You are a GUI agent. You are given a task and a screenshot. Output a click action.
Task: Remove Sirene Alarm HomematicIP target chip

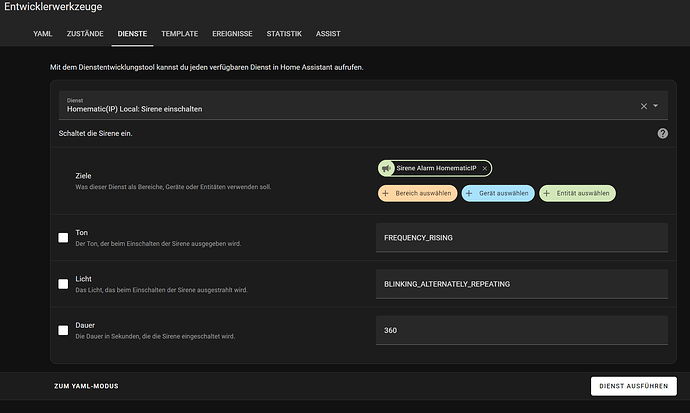pos(484,168)
